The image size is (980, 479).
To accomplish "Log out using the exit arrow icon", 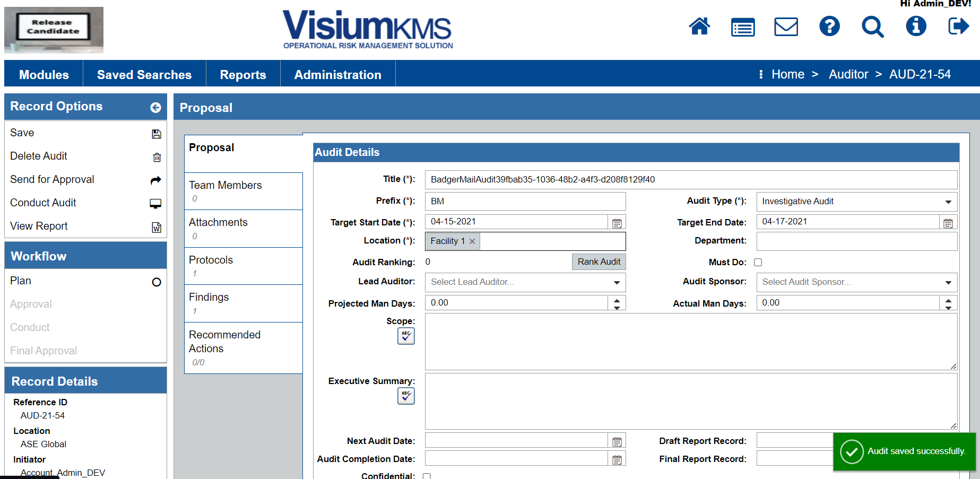I will pos(959,26).
